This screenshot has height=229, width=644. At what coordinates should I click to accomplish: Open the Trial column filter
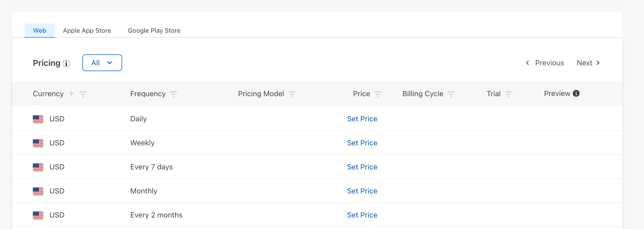(x=508, y=94)
